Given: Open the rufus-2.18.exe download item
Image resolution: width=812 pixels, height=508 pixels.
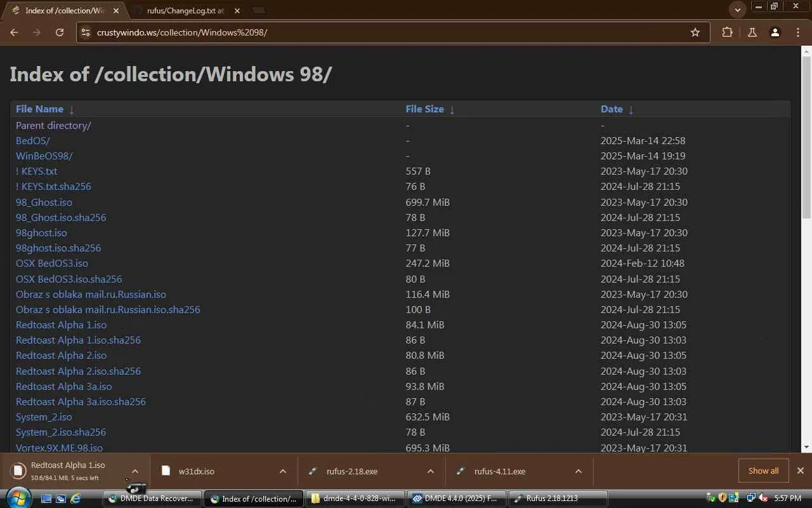Looking at the screenshot, I should pyautogui.click(x=351, y=471).
